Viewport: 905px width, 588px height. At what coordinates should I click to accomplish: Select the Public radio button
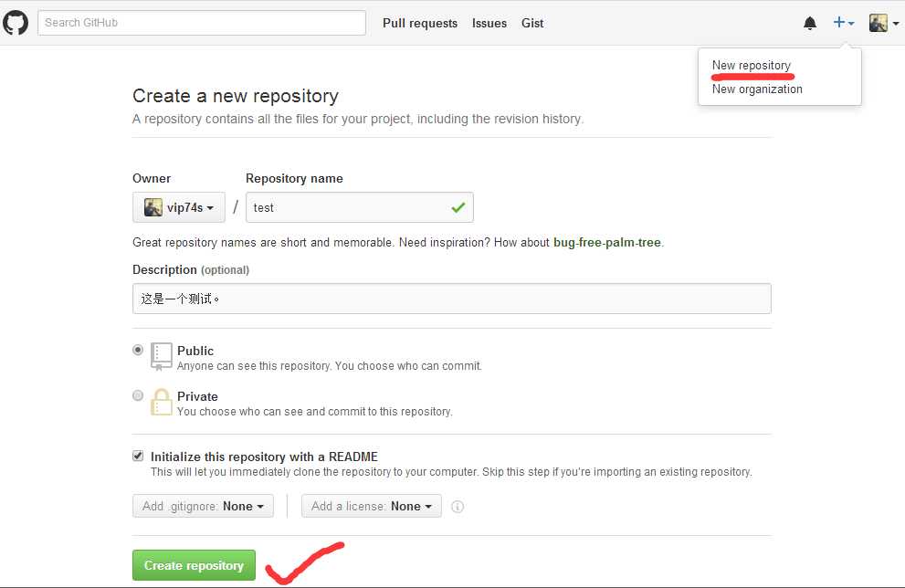(138, 350)
